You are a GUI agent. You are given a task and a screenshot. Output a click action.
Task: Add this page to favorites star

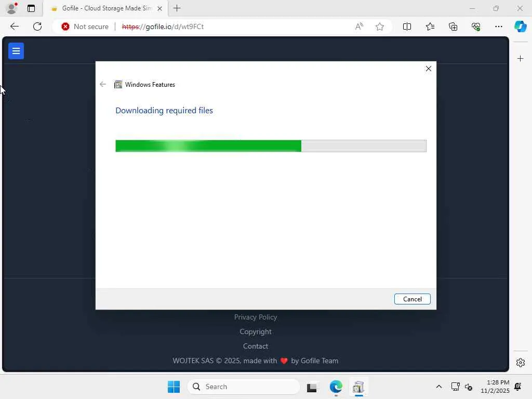coord(380,26)
